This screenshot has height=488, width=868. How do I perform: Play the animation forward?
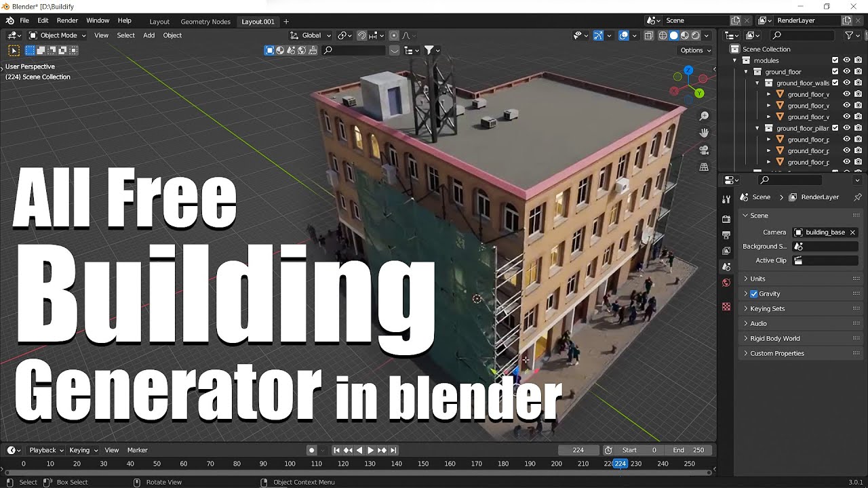tap(370, 450)
